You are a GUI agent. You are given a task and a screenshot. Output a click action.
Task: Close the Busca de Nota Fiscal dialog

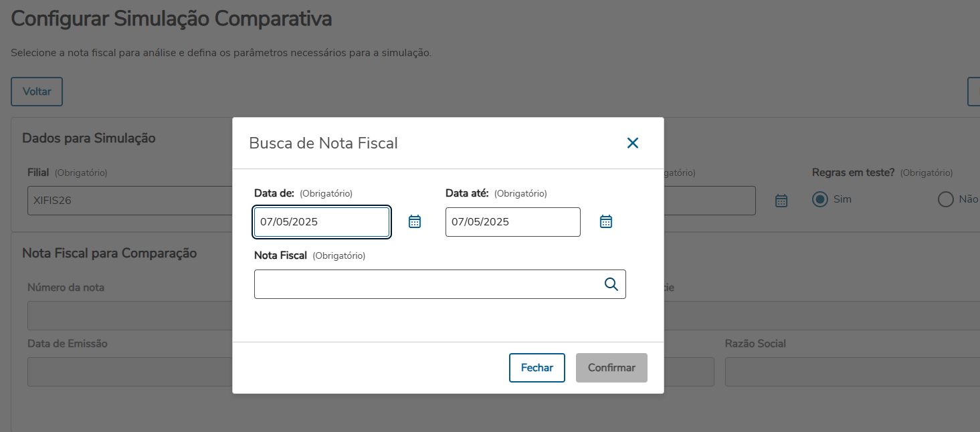point(632,143)
